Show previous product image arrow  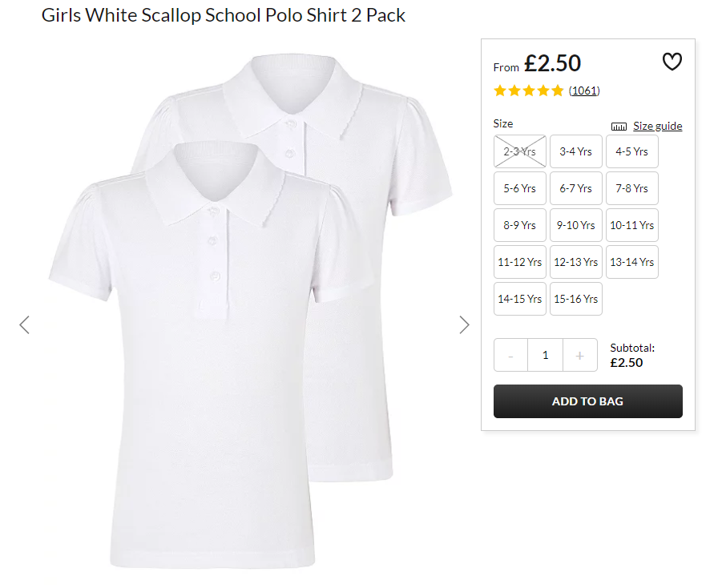tap(24, 324)
